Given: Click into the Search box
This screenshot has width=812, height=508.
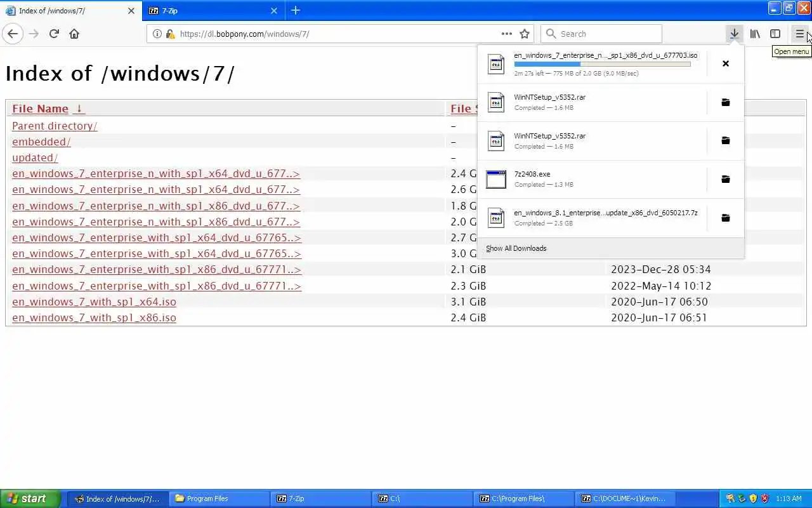Looking at the screenshot, I should coord(601,34).
